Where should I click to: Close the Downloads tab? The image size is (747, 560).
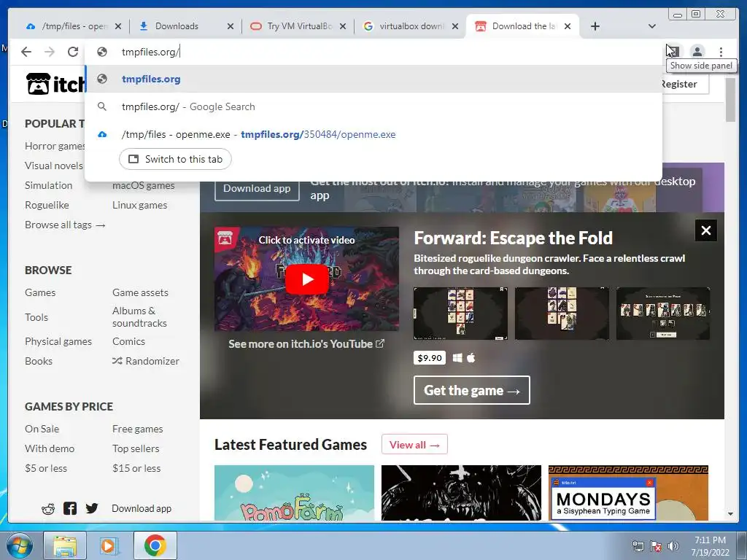coord(231,26)
